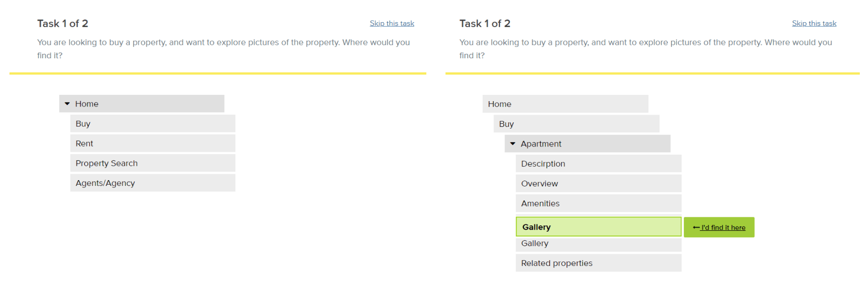This screenshot has width=868, height=289.
Task: Click Buy in the right panel tree
Action: coord(506,124)
